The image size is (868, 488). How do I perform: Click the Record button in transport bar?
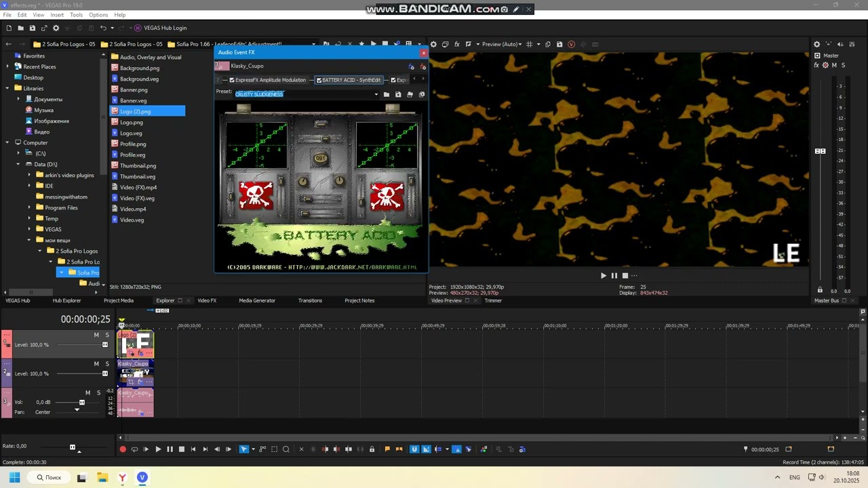123,449
